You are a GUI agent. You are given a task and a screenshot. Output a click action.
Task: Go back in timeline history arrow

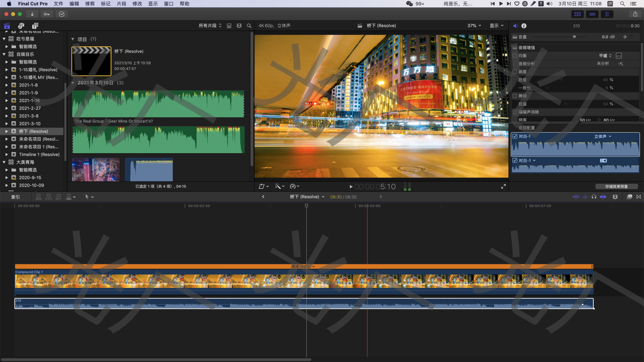(263, 197)
